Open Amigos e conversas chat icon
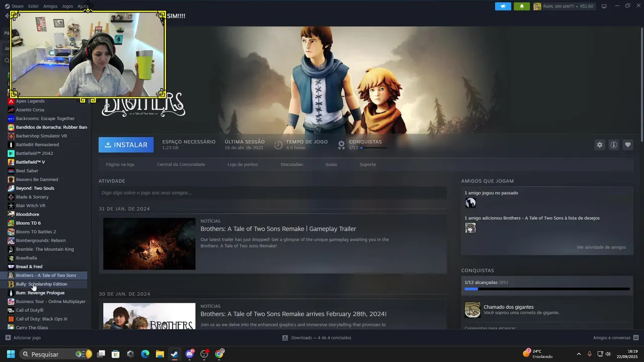 pos(636,338)
